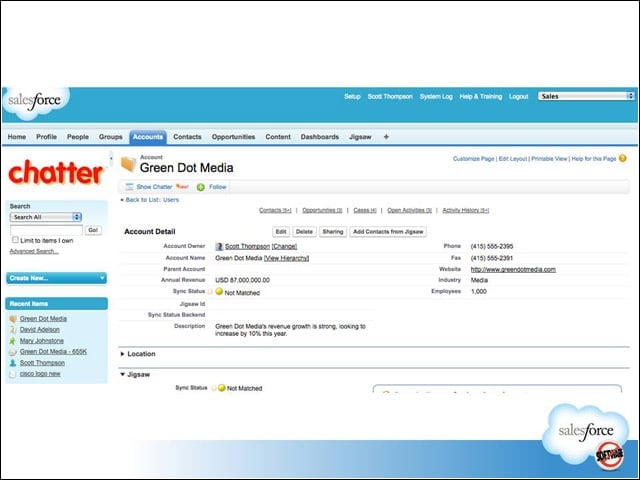Open the Jigsaw tab
The image size is (640, 480).
360,137
